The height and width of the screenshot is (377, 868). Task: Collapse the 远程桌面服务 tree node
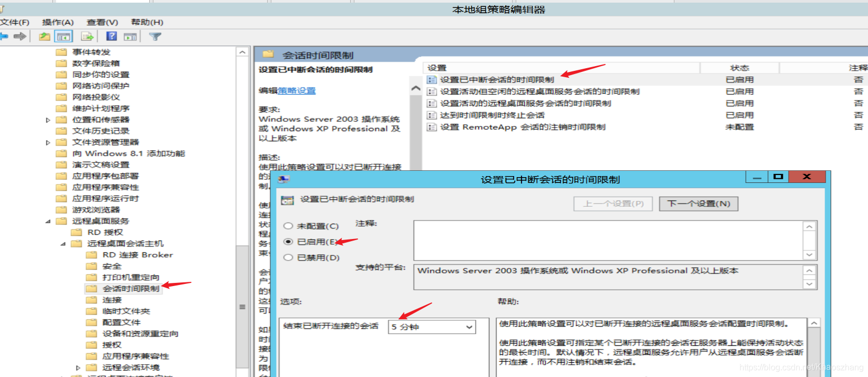[48, 221]
